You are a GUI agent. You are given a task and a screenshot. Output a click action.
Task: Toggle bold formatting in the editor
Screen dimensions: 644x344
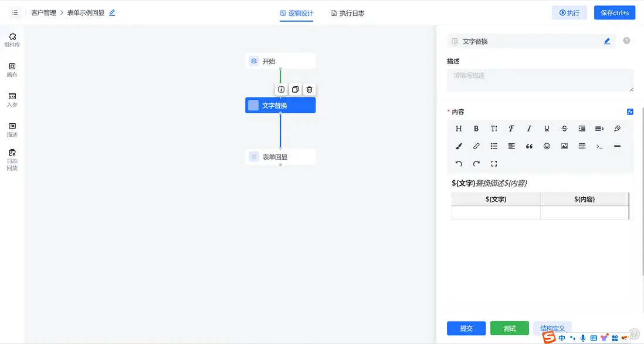(x=476, y=128)
